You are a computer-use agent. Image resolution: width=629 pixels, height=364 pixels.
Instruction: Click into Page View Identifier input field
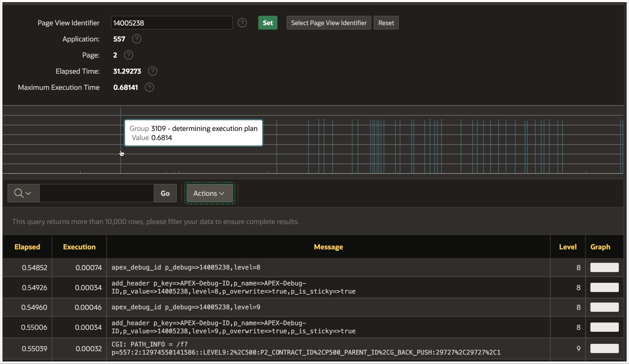click(x=171, y=23)
